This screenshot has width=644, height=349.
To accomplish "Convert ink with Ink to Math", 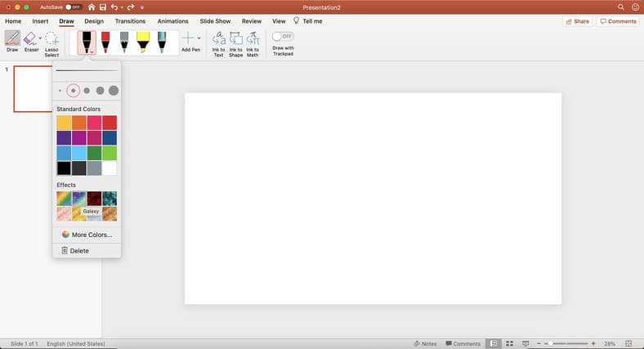I will [253, 44].
